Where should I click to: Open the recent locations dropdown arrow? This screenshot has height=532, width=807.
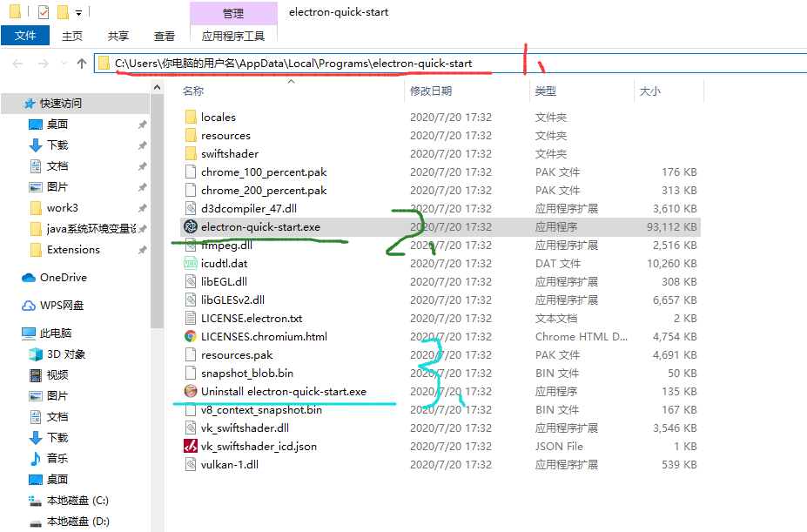click(x=64, y=64)
